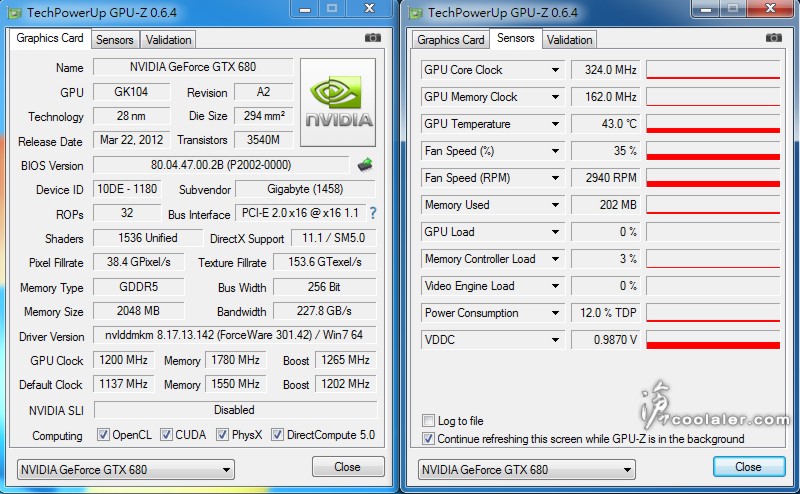Open Memory Used sensor dropdown
Viewport: 800px width, 494px height.
(x=555, y=205)
